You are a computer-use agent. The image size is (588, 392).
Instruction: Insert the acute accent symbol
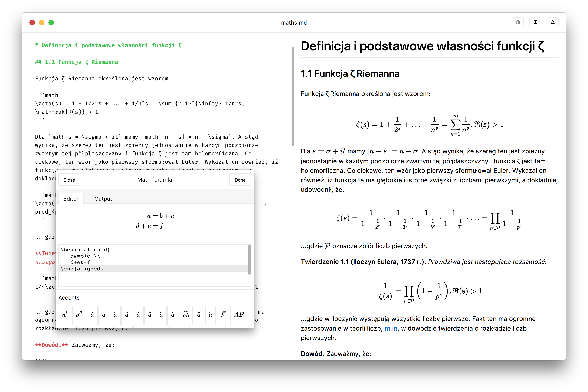pos(92,315)
